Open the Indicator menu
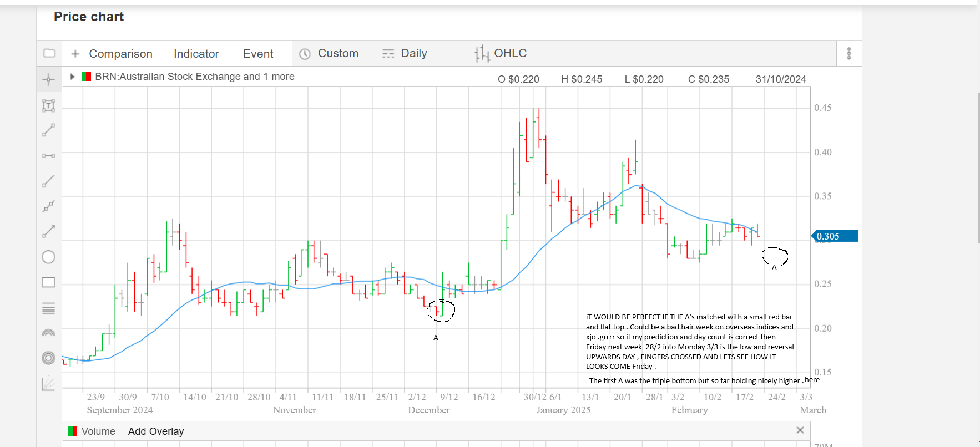Viewport: 980px width, 447px height. [x=196, y=54]
